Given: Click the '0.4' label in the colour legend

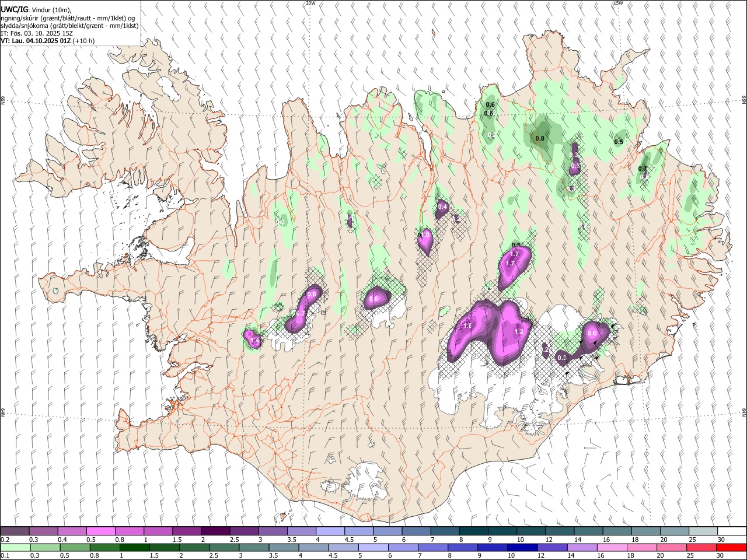Looking at the screenshot, I should [62, 540].
